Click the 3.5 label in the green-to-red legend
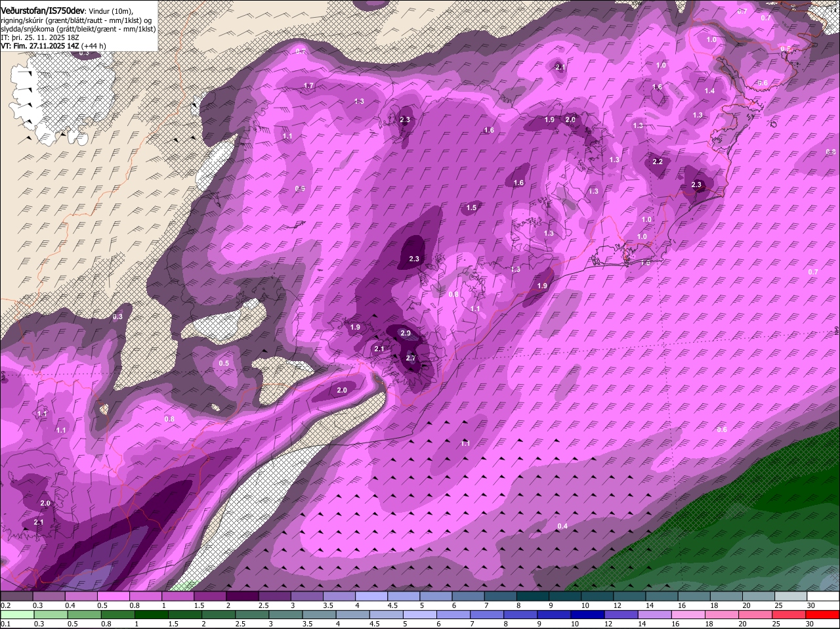The height and width of the screenshot is (629, 840). coord(308,624)
